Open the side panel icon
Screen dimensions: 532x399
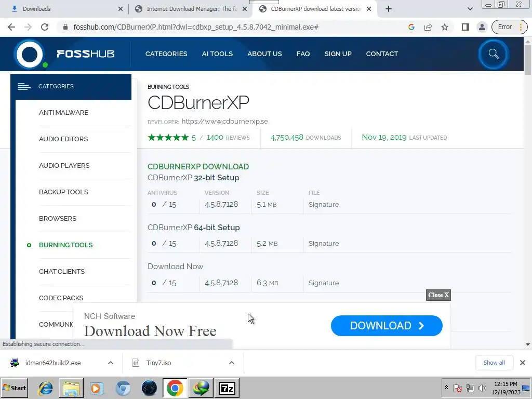(465, 27)
